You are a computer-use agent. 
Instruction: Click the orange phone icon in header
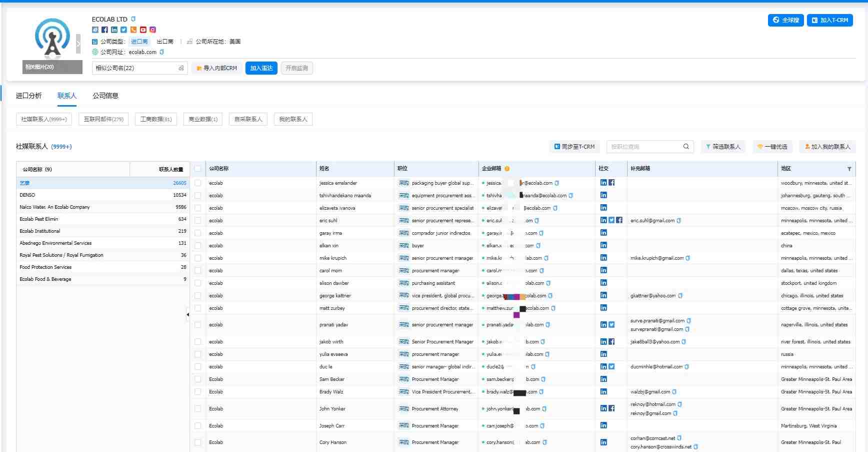(x=133, y=30)
